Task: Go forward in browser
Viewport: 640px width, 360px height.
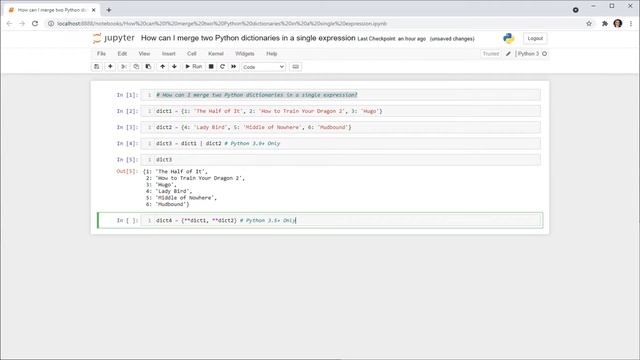Action: 22,24
